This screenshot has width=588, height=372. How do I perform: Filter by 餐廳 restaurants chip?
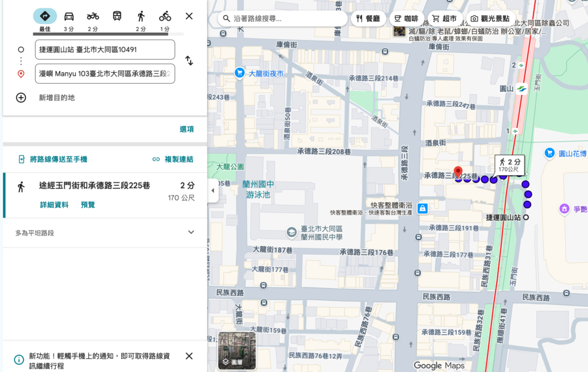(x=368, y=18)
